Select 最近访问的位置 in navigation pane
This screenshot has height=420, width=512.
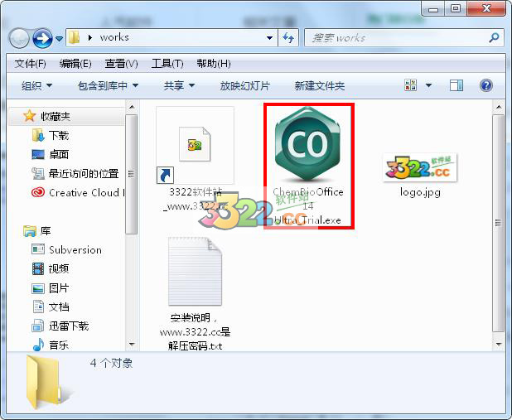point(84,173)
